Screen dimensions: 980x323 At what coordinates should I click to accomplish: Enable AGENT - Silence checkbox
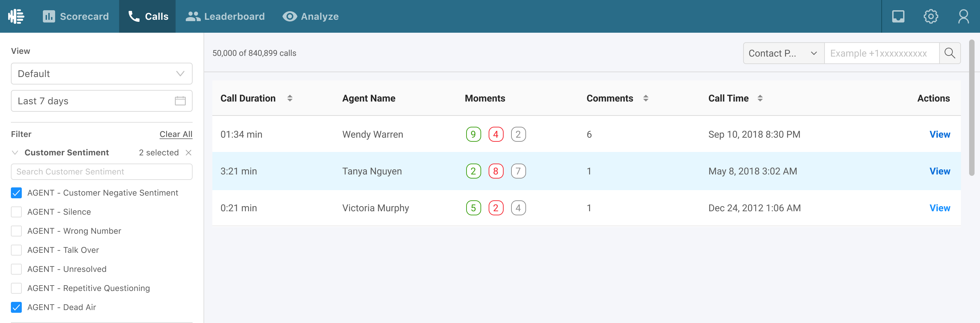pos(16,212)
